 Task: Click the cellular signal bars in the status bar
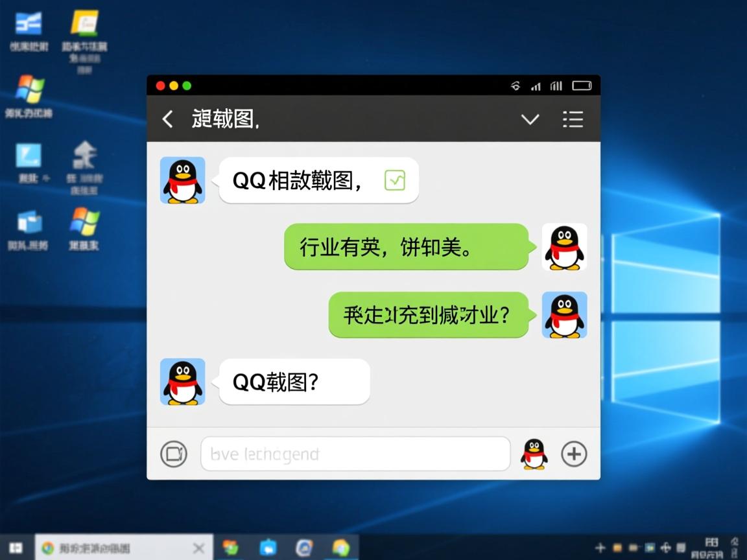point(536,85)
